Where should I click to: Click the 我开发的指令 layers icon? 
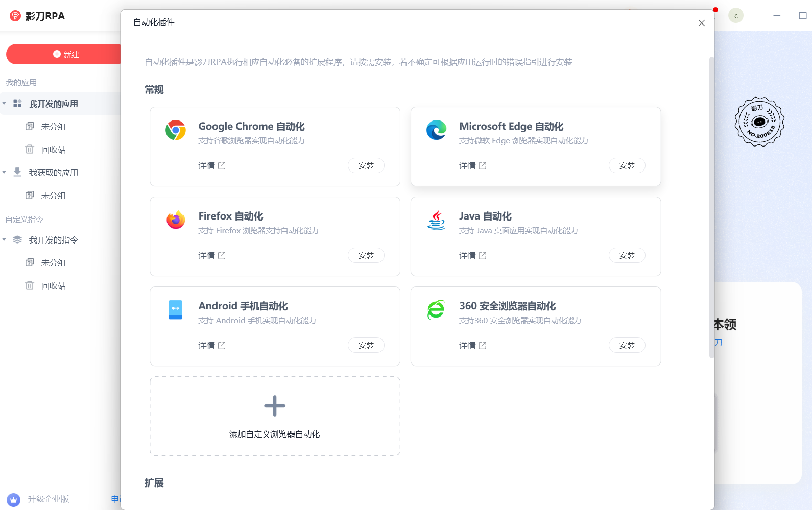[x=17, y=239]
